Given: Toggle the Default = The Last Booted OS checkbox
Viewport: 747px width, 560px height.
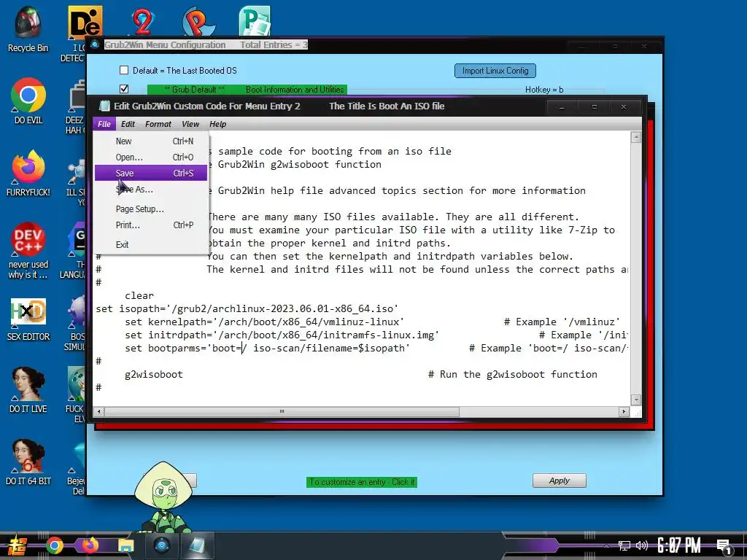Looking at the screenshot, I should 124,70.
